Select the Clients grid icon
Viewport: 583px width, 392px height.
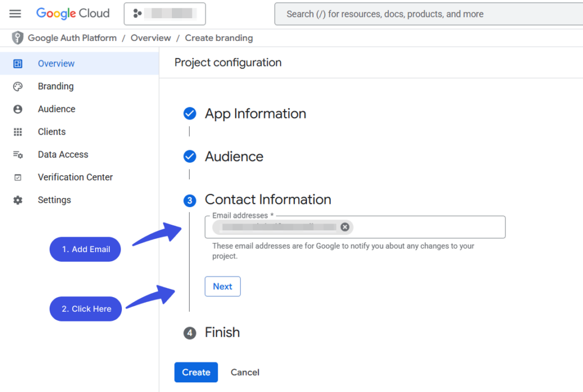tap(18, 131)
